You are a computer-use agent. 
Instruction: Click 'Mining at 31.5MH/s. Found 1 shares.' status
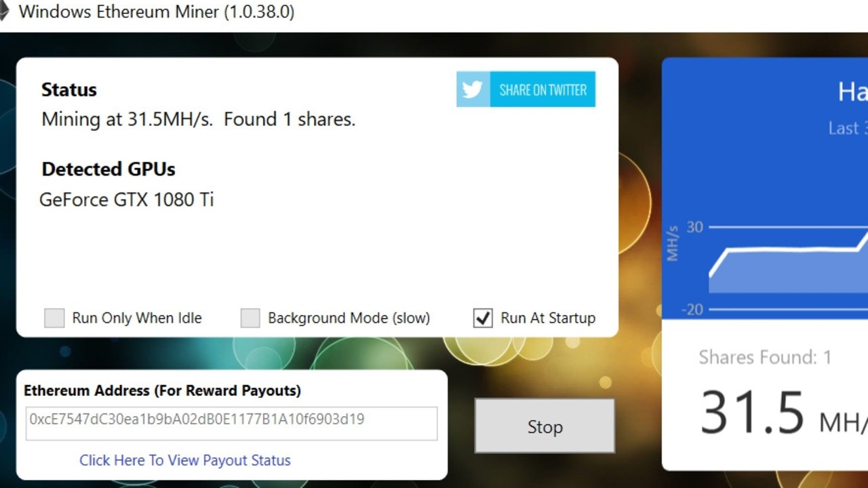point(199,119)
